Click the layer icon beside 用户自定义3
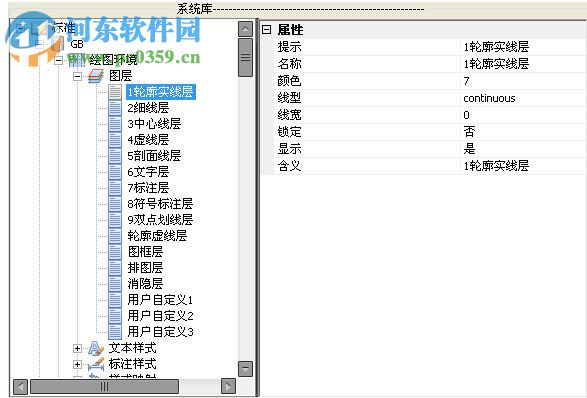The width and height of the screenshot is (587, 398). click(x=115, y=332)
